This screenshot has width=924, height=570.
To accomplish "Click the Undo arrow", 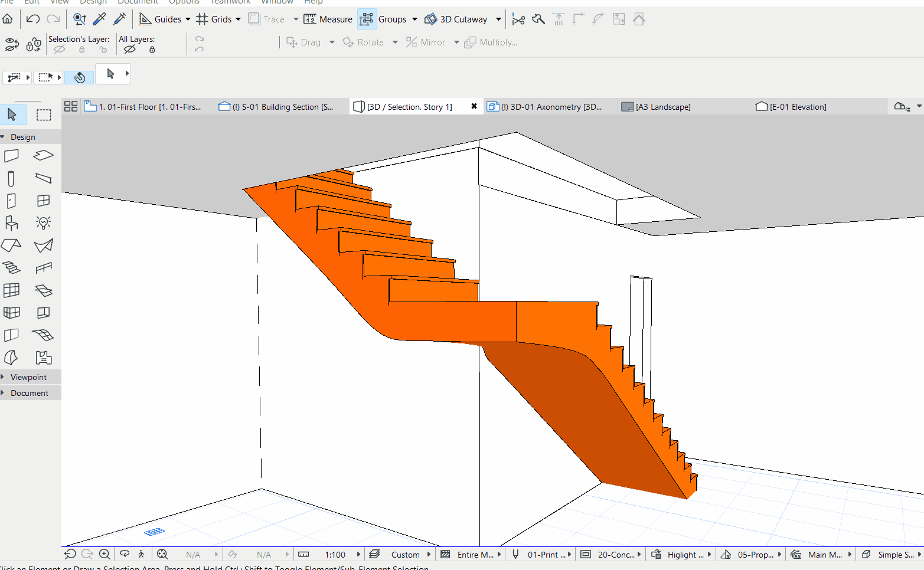I will click(33, 19).
